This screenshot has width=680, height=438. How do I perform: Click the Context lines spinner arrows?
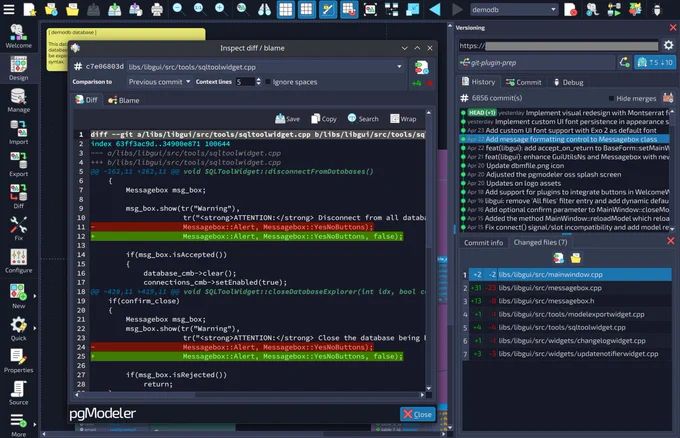tap(258, 82)
